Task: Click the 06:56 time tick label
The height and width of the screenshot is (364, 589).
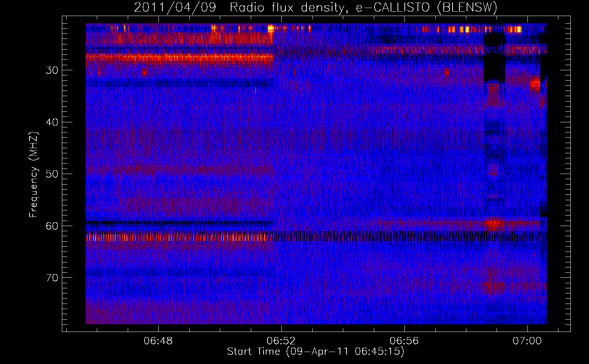Action: point(404,341)
